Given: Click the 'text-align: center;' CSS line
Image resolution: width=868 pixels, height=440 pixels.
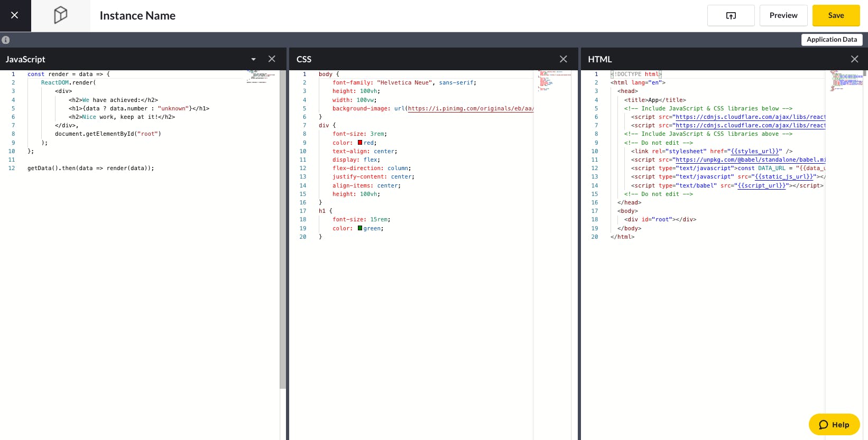Looking at the screenshot, I should pyautogui.click(x=365, y=151).
